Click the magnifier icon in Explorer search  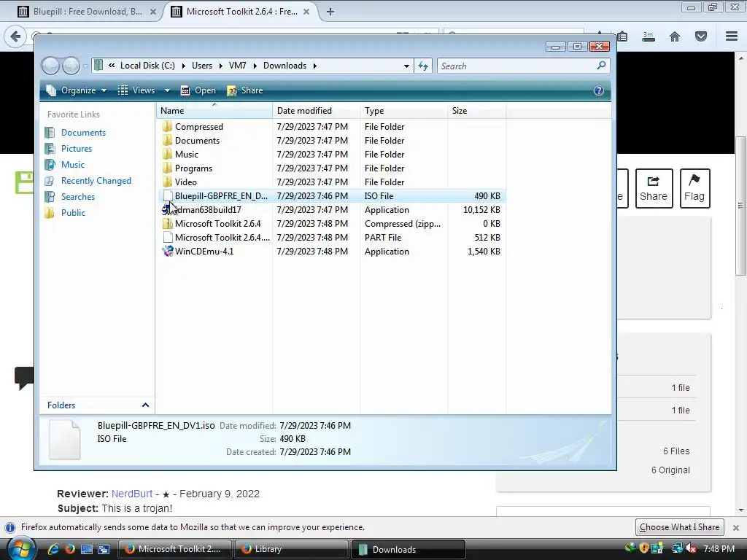(601, 65)
